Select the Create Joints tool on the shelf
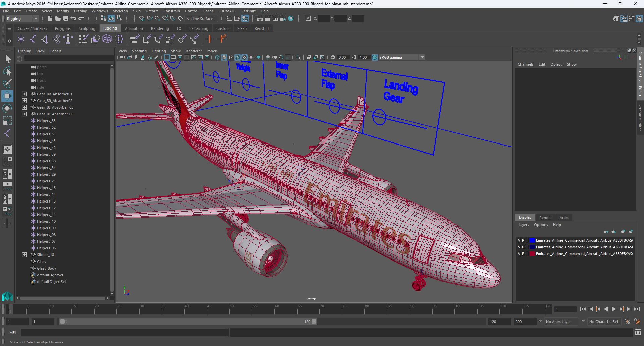Image resolution: width=644 pixels, height=346 pixels. click(x=33, y=39)
